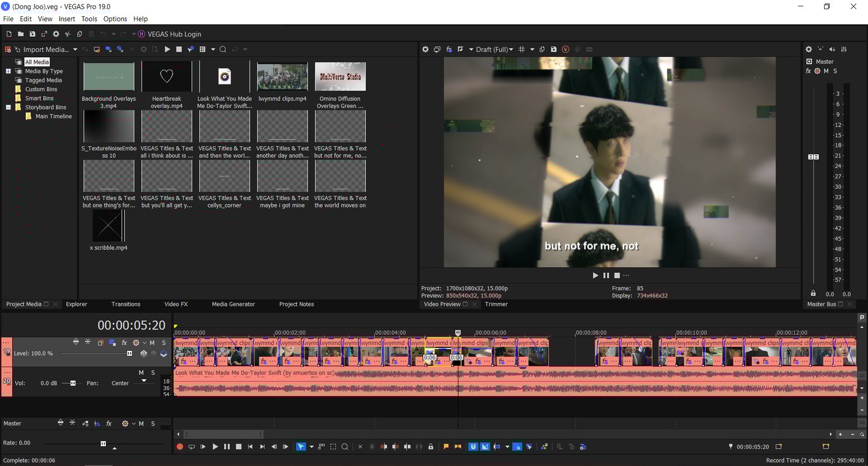Click the Lock Event icon in the timeline toolbar
This screenshot has height=466, width=868.
pos(431,447)
